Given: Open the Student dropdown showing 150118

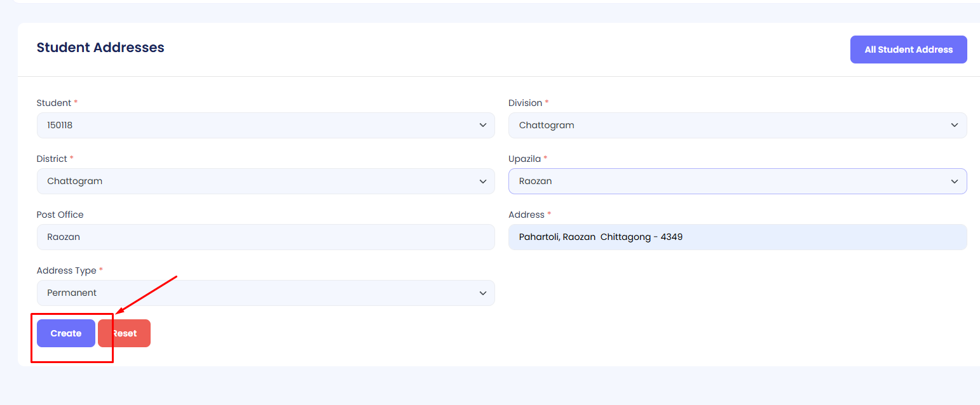Looking at the screenshot, I should point(254,126).
